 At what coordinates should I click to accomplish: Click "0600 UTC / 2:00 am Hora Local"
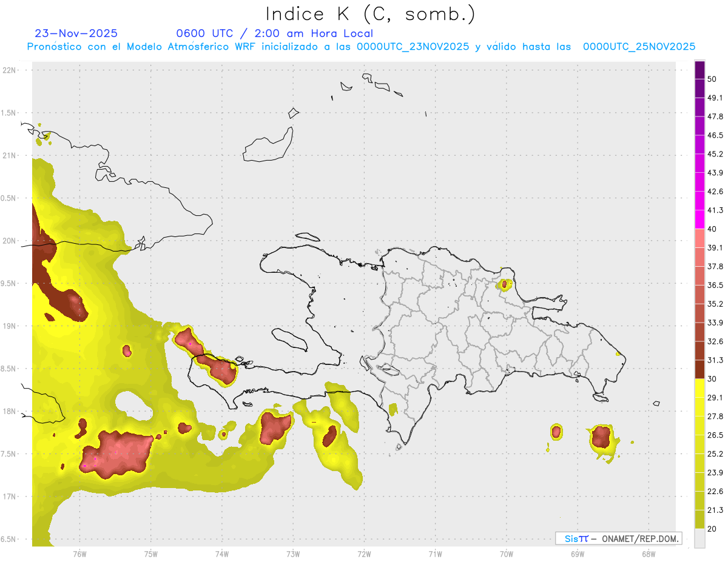274,33
